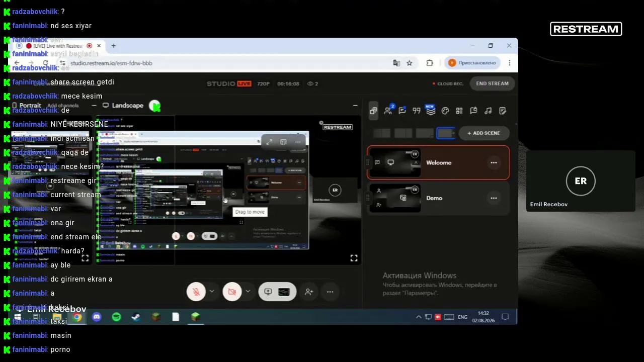This screenshot has height=362, width=644.
Task: Turn on the camera in Restream Studio
Action: point(232,292)
